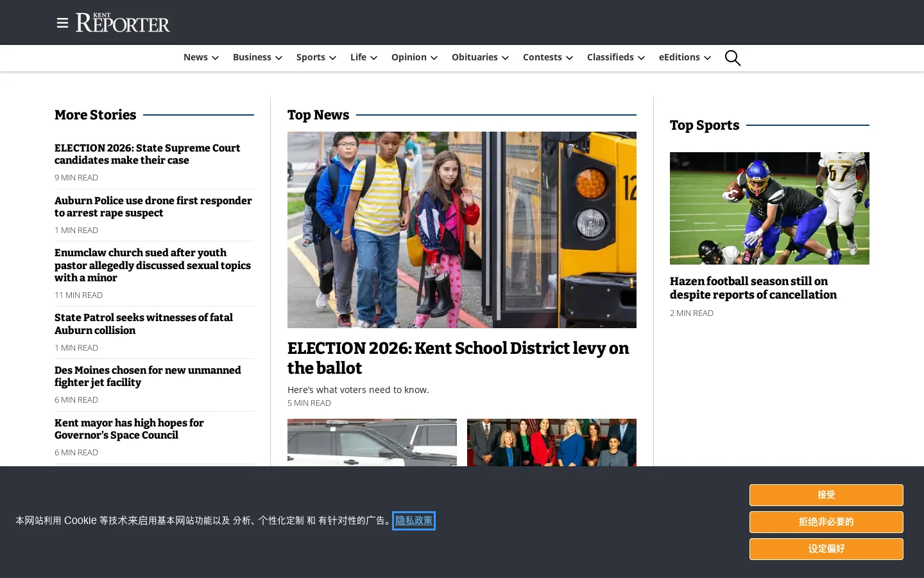Select the Opinion menu item
The image size is (924, 578).
coord(409,57)
